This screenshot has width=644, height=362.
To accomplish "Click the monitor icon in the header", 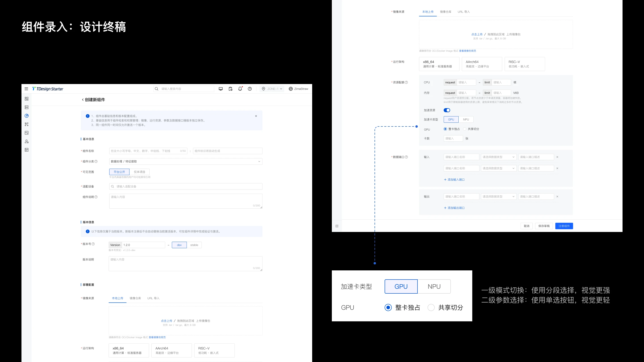I will (220, 89).
